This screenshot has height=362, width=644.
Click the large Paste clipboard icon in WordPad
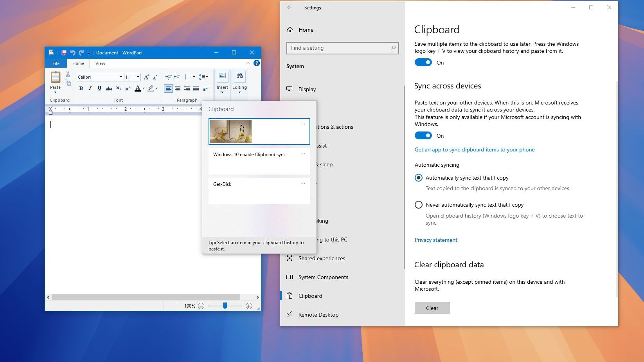click(56, 77)
